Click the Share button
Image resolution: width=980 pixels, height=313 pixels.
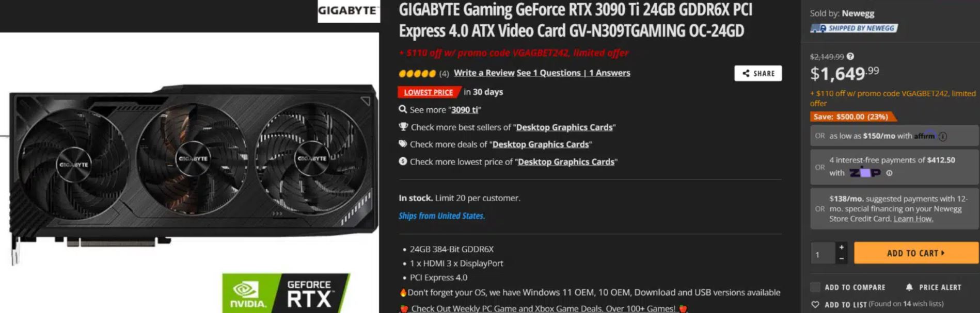click(x=758, y=73)
